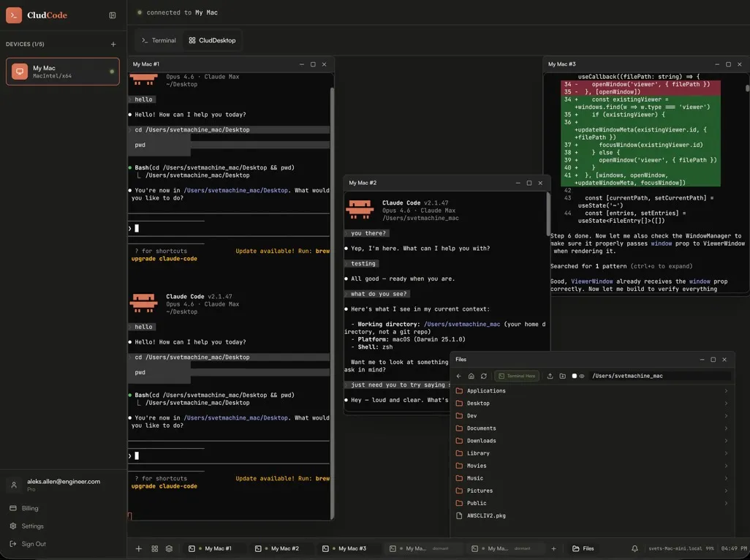
Task: Create a new folder using the folder icon
Action: [x=563, y=375]
